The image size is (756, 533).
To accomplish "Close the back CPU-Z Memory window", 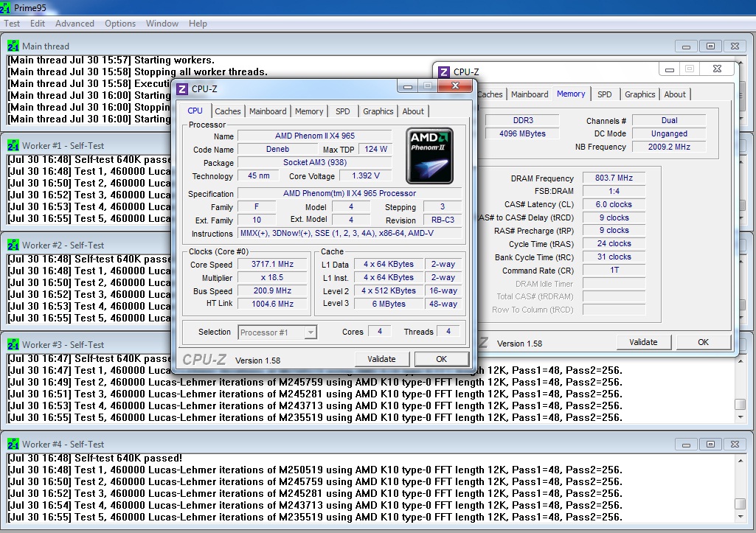I will (x=717, y=69).
